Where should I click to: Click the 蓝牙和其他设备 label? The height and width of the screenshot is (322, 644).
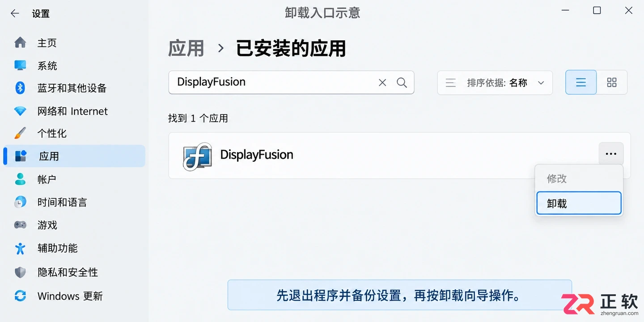[x=72, y=88]
